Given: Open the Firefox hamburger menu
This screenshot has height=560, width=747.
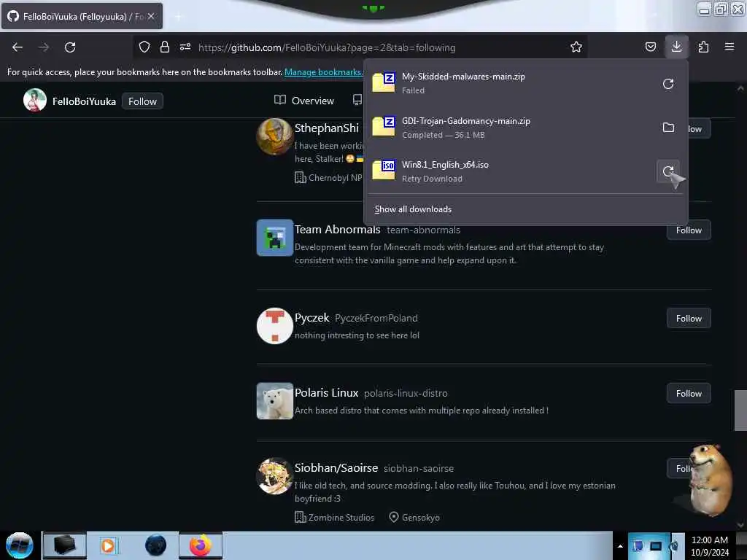Looking at the screenshot, I should pos(729,47).
